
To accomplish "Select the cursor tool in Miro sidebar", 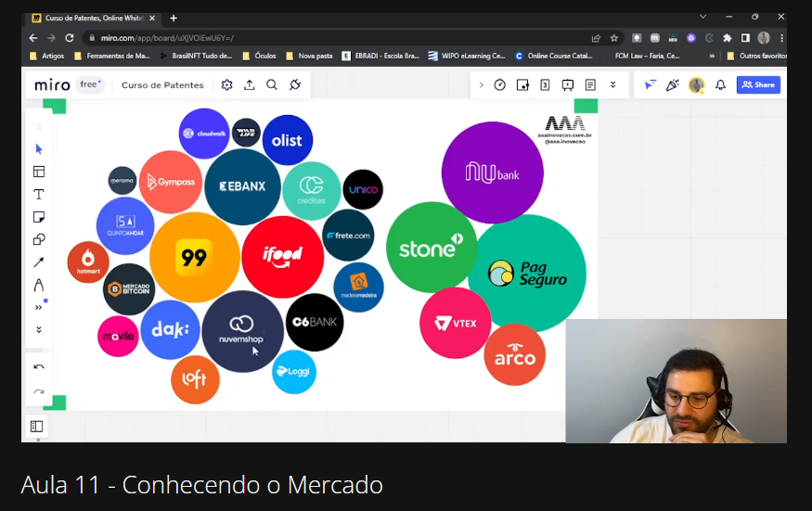I will [x=39, y=149].
